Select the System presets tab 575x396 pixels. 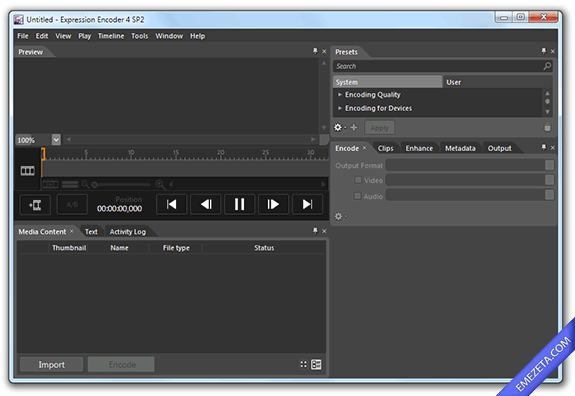pos(388,82)
